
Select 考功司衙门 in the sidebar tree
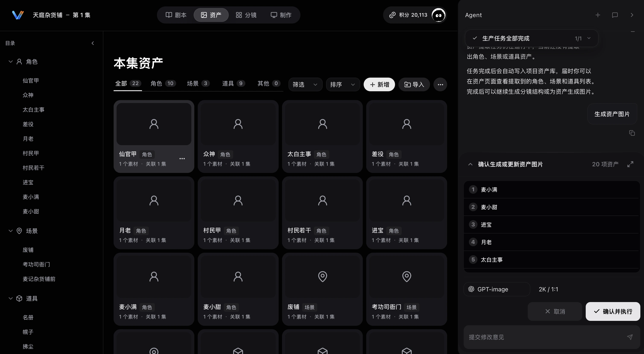pyautogui.click(x=36, y=264)
